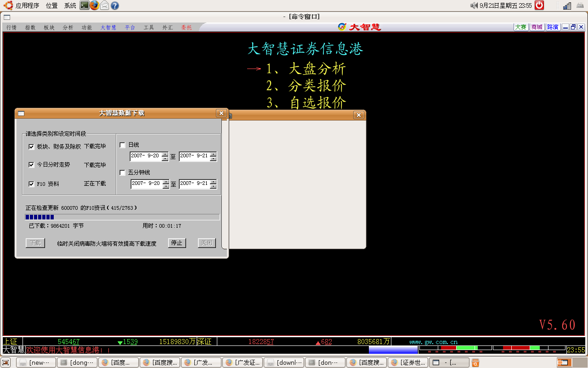
Task: Open the 行情 menu
Action: click(11, 28)
